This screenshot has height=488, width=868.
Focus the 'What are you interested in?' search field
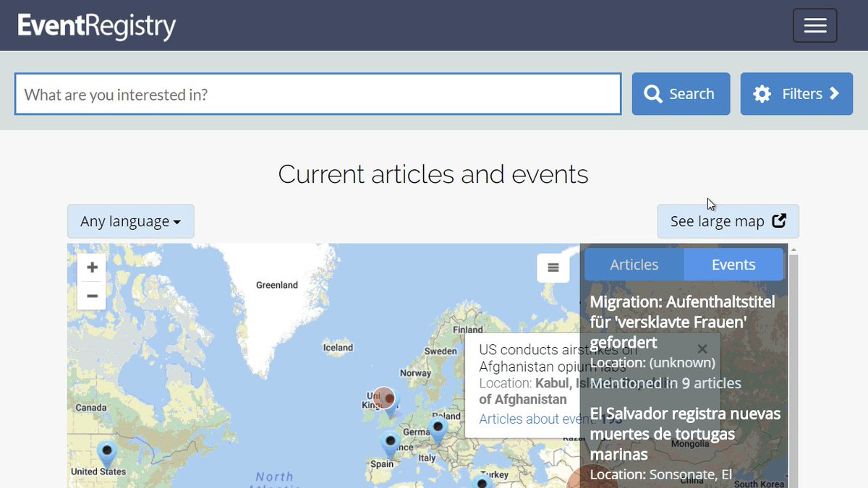[x=318, y=94]
